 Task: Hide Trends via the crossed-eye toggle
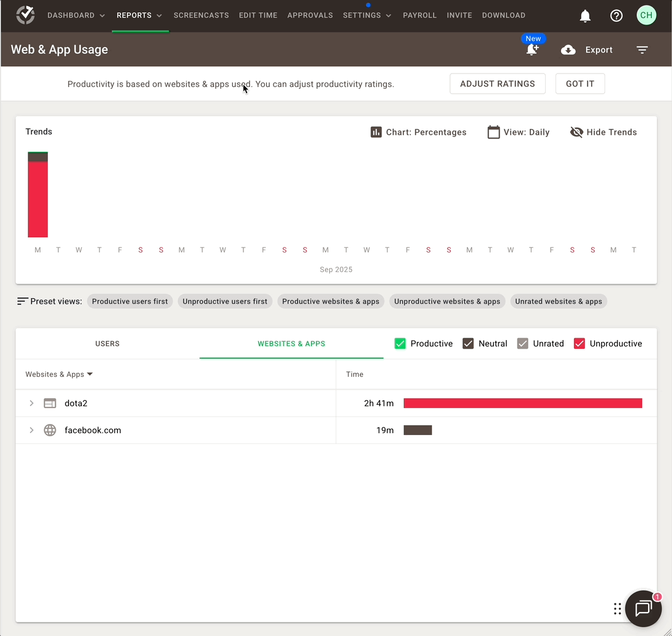[603, 132]
